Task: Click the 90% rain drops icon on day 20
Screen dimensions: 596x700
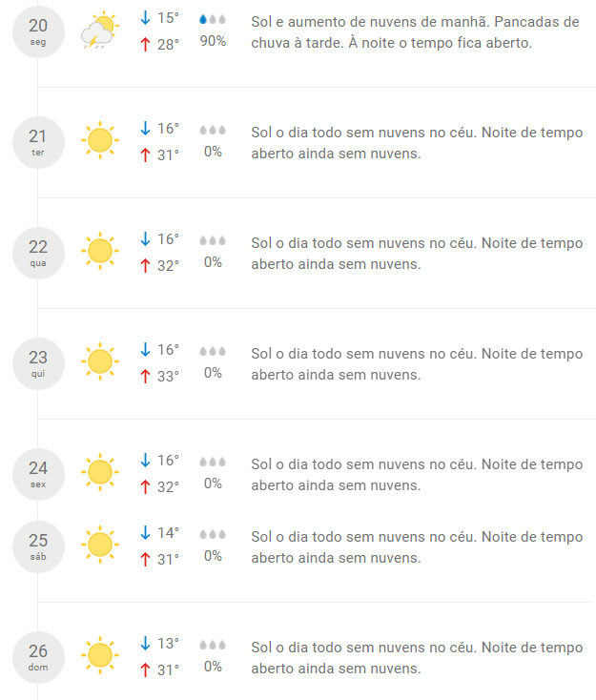Action: (x=213, y=19)
